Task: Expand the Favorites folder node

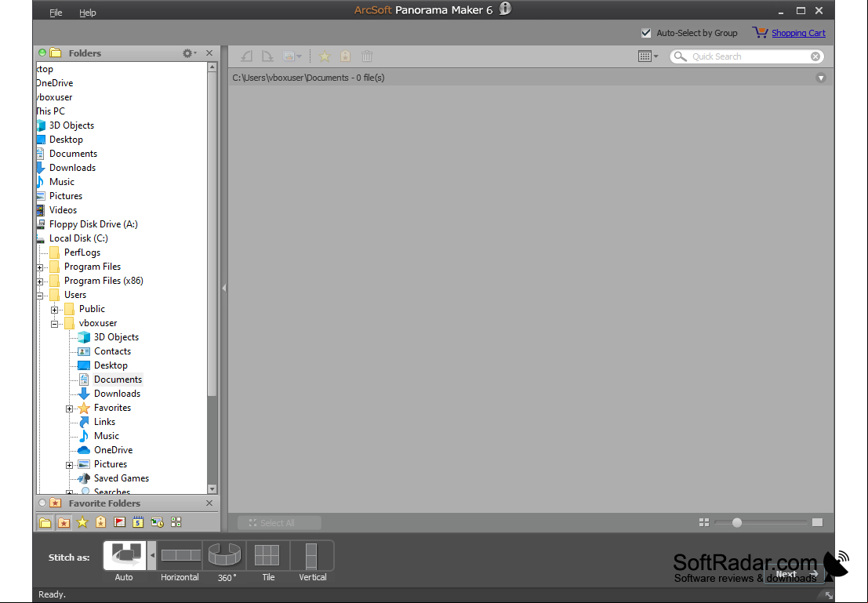Action: pos(69,408)
